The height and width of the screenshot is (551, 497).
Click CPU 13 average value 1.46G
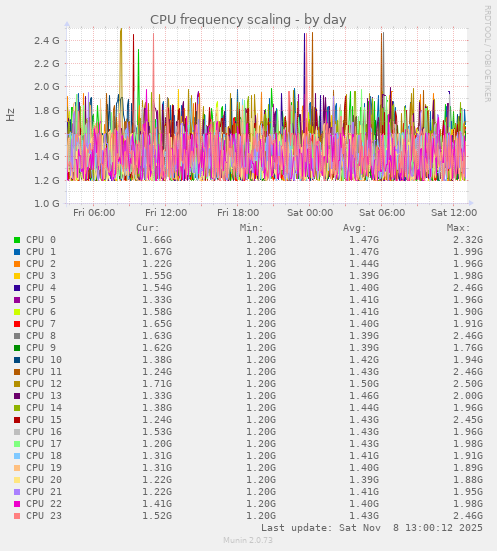point(364,396)
